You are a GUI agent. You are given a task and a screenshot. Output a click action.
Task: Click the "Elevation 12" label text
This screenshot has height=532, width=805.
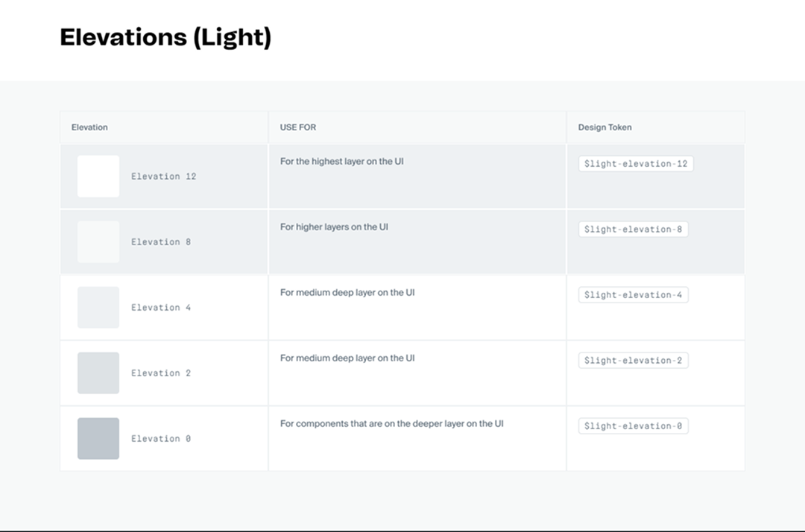click(164, 177)
